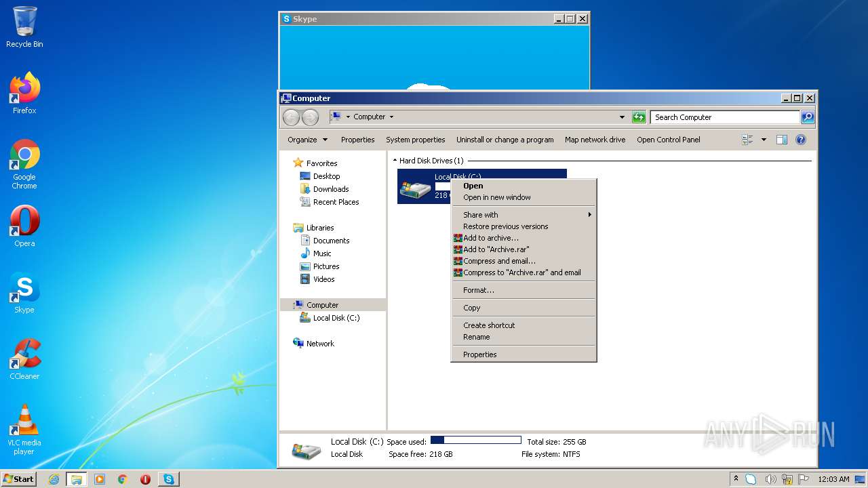The width and height of the screenshot is (868, 488).
Task: Choose Rename in context menu
Action: pos(524,337)
